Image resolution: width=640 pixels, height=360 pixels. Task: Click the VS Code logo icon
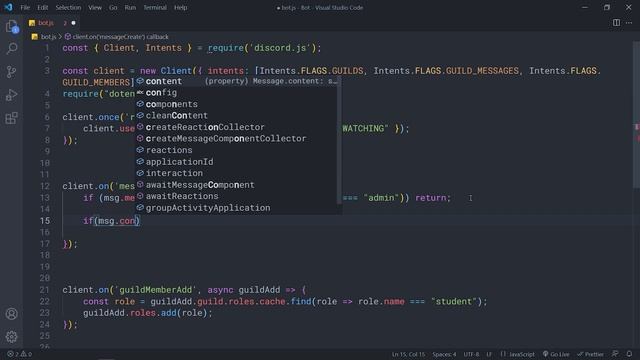pos(8,7)
